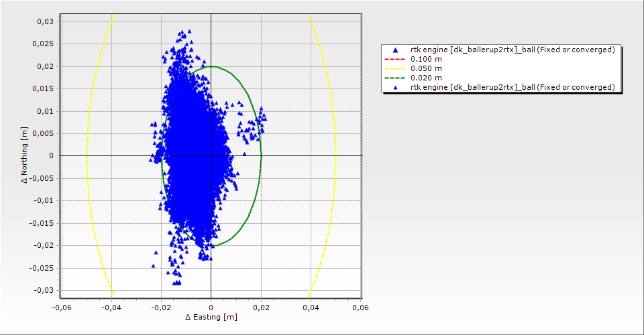Click the small blue triangle legend marker
The width and height of the screenshot is (644, 335).
pos(395,87)
